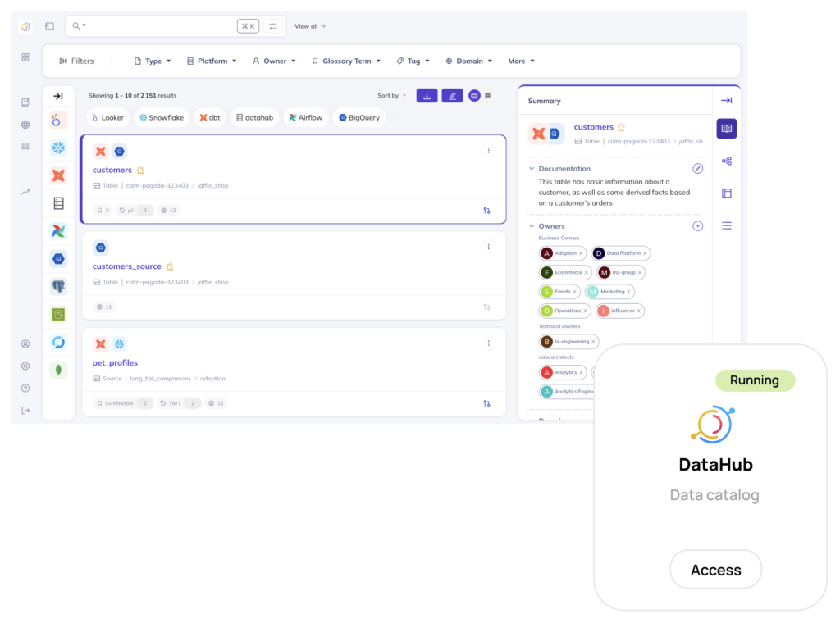
Task: Open the list-icon tab in the side panel
Action: (727, 226)
